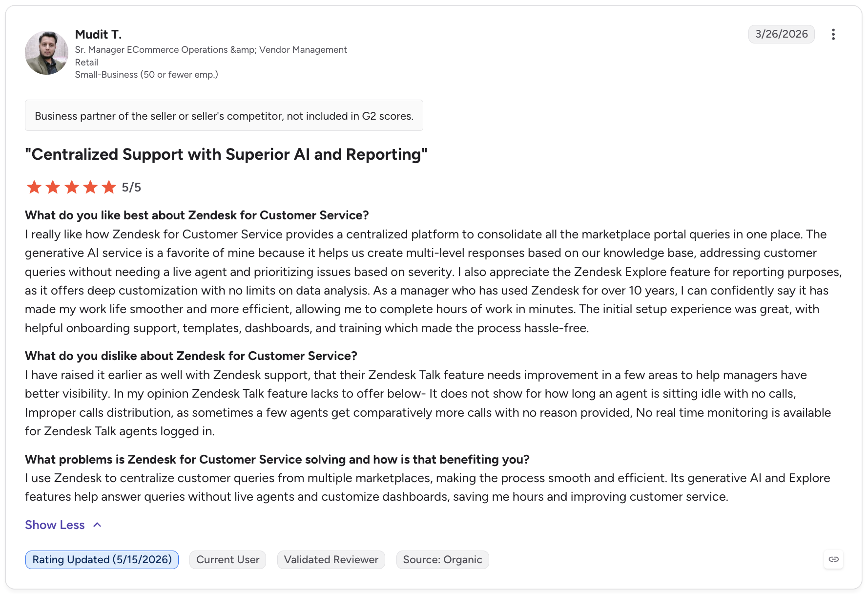The height and width of the screenshot is (594, 868).
Task: Click Mudit T.'s profile photo
Action: tap(46, 53)
